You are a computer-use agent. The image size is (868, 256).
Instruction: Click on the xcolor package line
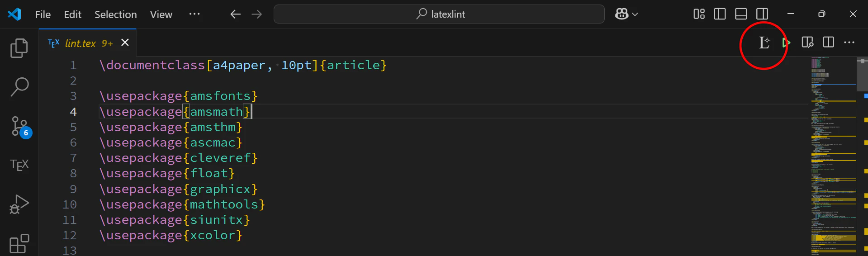click(x=171, y=235)
